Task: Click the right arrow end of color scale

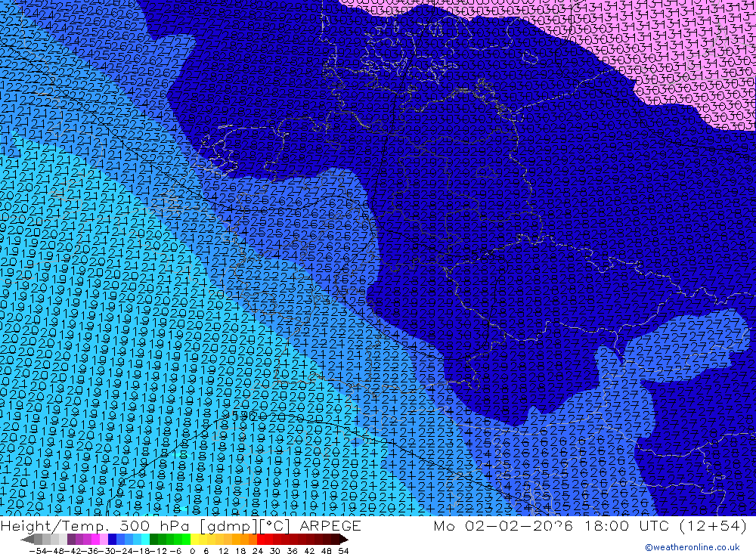Action: 344,539
